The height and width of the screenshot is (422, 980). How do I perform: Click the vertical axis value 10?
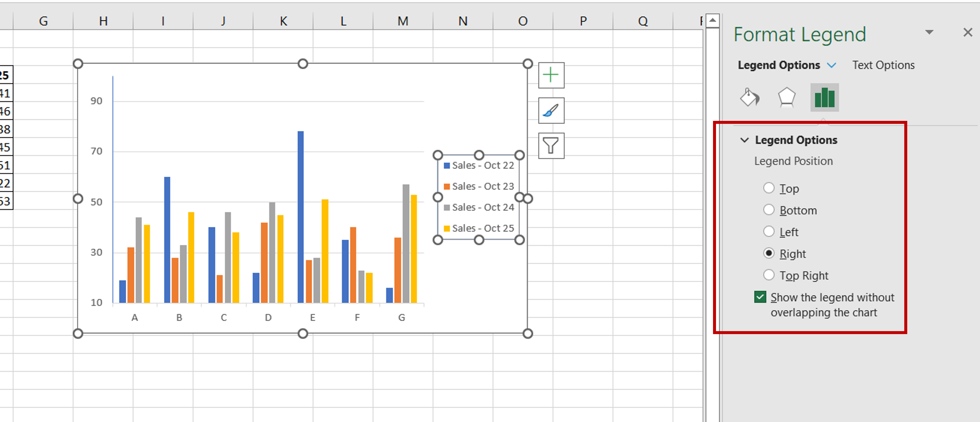(x=96, y=303)
